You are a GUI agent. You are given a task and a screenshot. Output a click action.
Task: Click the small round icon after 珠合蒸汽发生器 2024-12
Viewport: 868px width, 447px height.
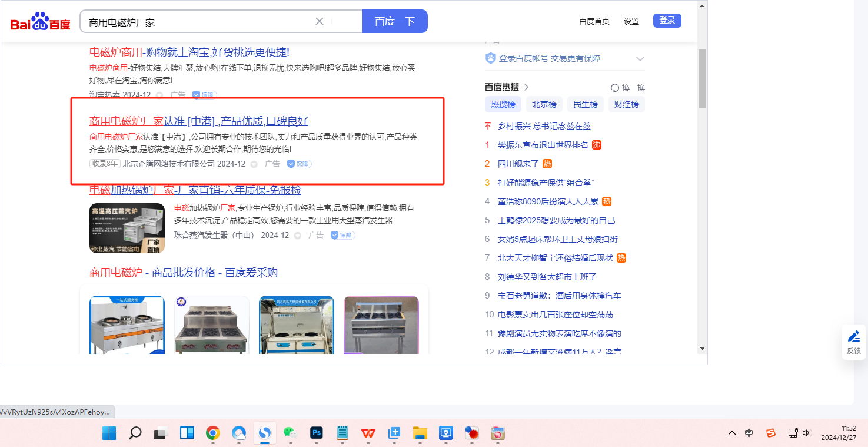[298, 236]
